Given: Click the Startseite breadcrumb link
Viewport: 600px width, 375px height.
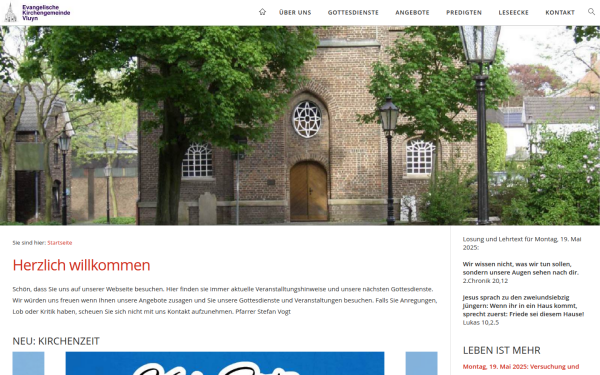Looking at the screenshot, I should tap(60, 243).
